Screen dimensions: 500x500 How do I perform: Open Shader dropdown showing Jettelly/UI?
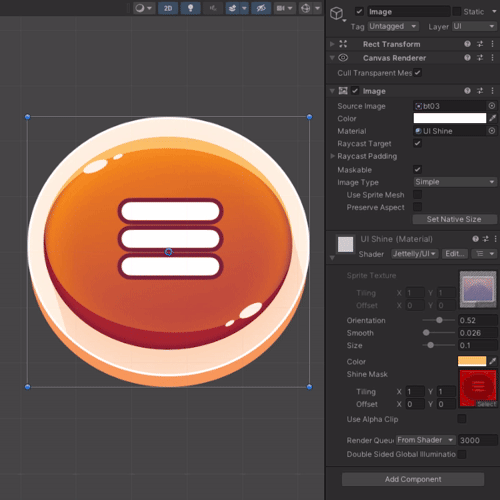point(415,254)
